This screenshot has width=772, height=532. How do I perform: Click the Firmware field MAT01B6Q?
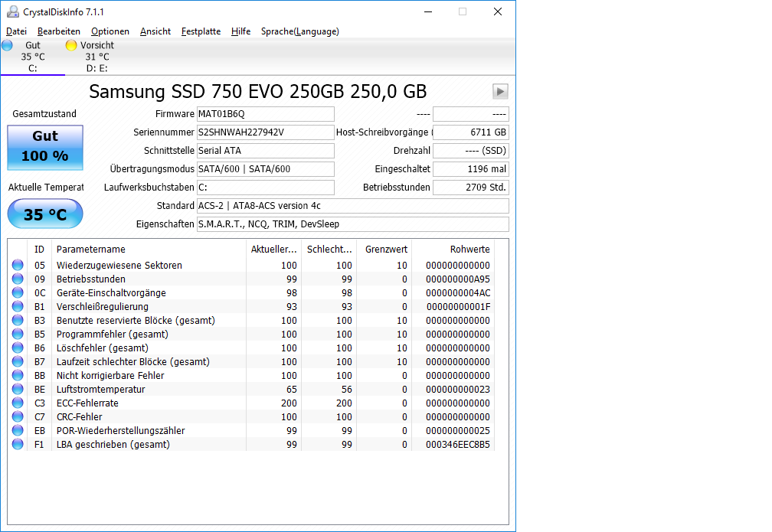tap(265, 114)
